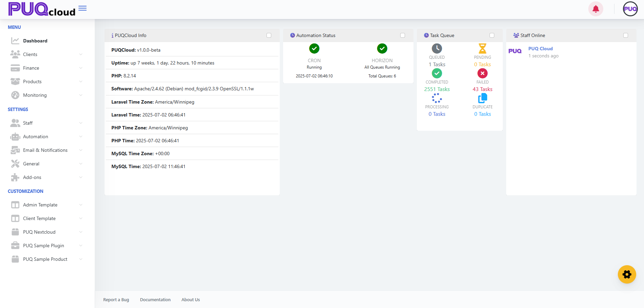644x308 pixels.
Task: Click the Email & Notifications icon
Action: (15, 150)
